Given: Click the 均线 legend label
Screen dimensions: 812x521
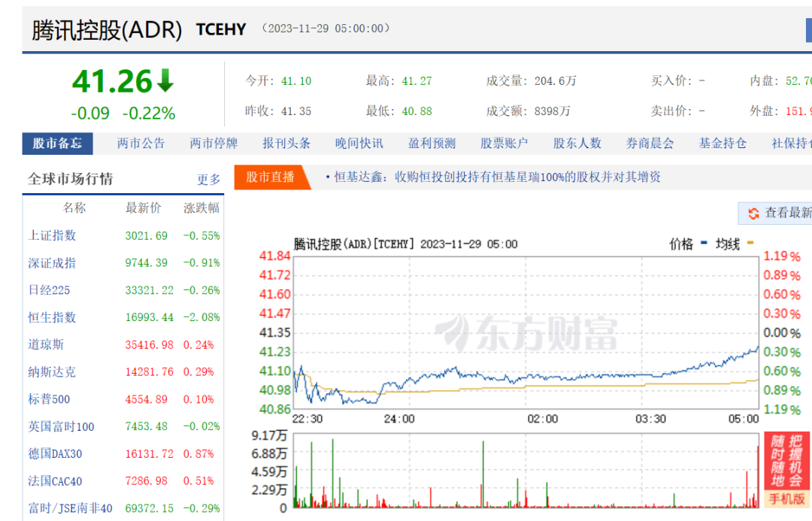Looking at the screenshot, I should [728, 244].
